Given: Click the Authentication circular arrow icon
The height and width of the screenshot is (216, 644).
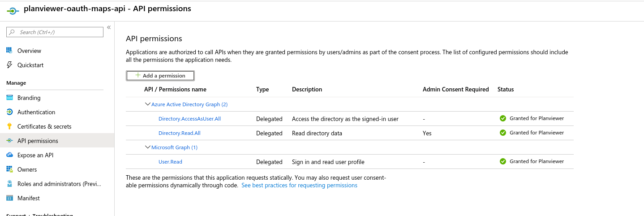Looking at the screenshot, I should click(x=9, y=112).
